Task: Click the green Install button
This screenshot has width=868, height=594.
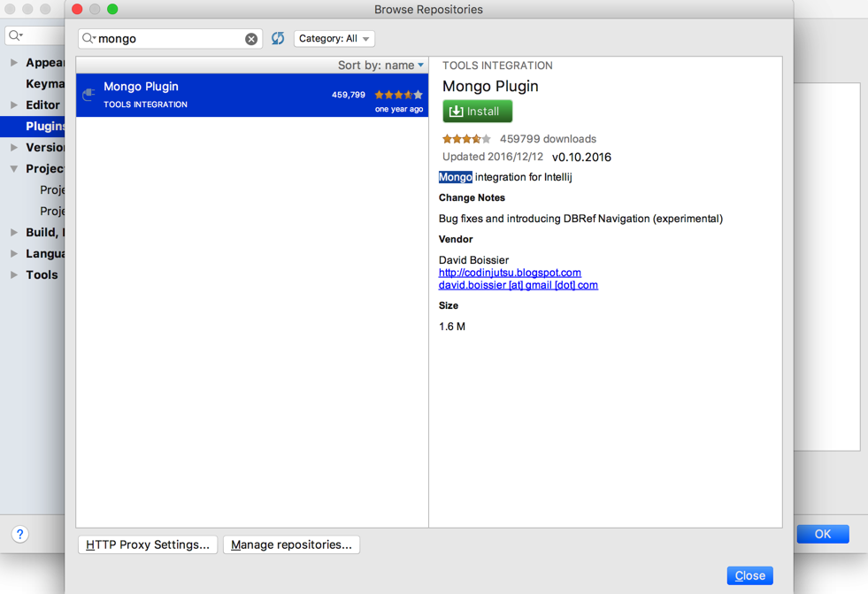Action: pyautogui.click(x=477, y=112)
